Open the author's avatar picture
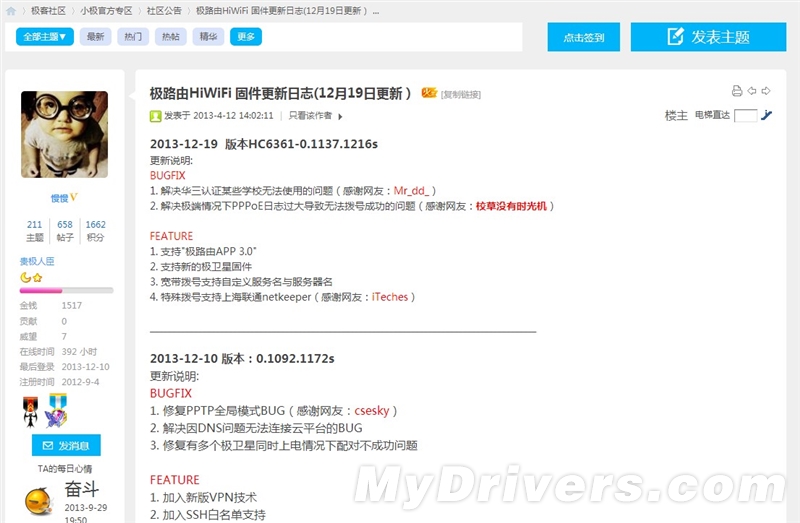Screen dimensions: 800x523 click(64, 134)
